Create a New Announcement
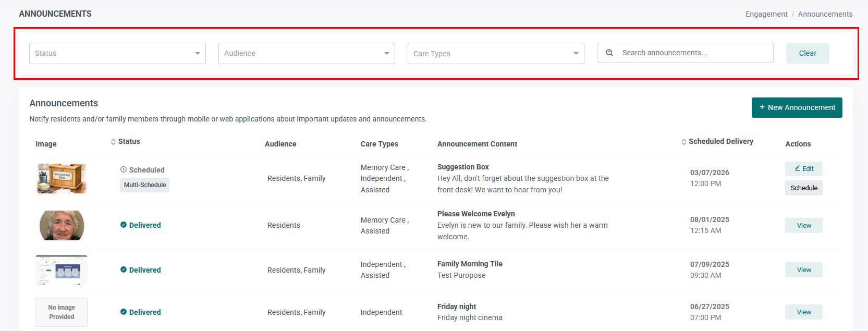Screen dimensions: 868x331 click(x=797, y=107)
